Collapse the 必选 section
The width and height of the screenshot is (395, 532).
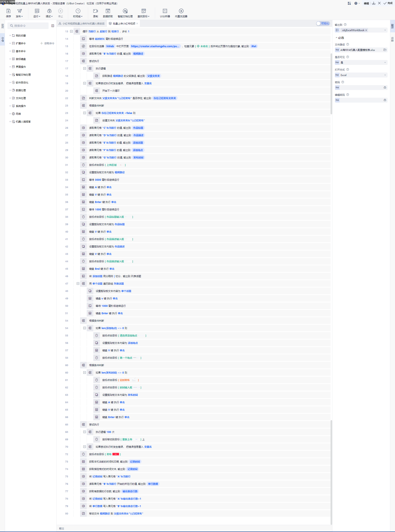point(340,38)
